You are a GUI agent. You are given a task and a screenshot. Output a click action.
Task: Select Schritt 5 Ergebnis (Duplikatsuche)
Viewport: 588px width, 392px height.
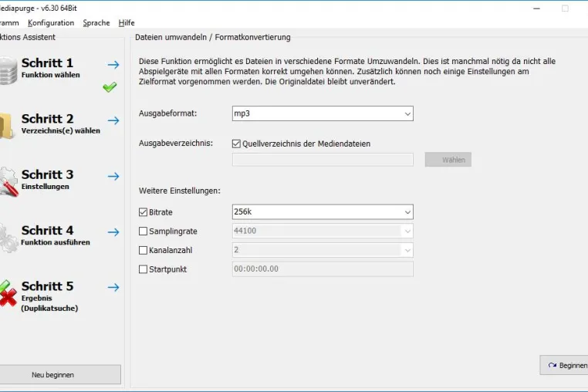pos(49,296)
